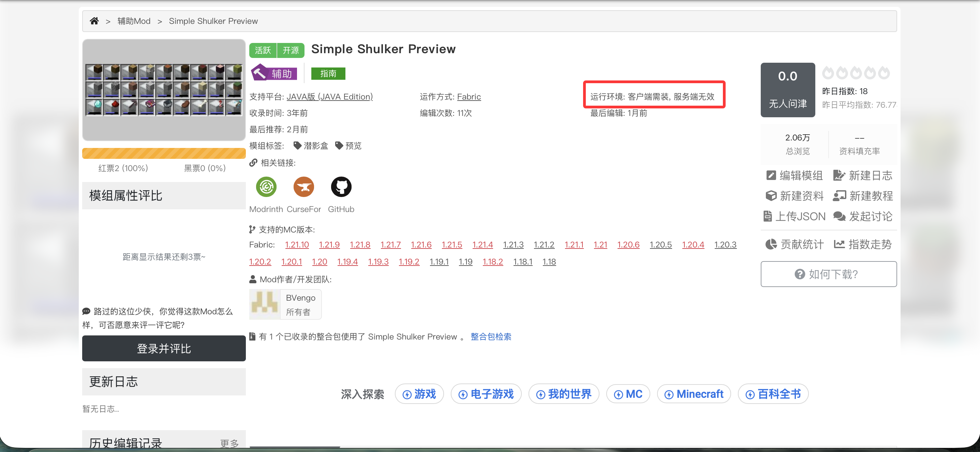Click the 编辑模组 edit icon
Viewport: 980px width, 452px height.
tap(771, 175)
